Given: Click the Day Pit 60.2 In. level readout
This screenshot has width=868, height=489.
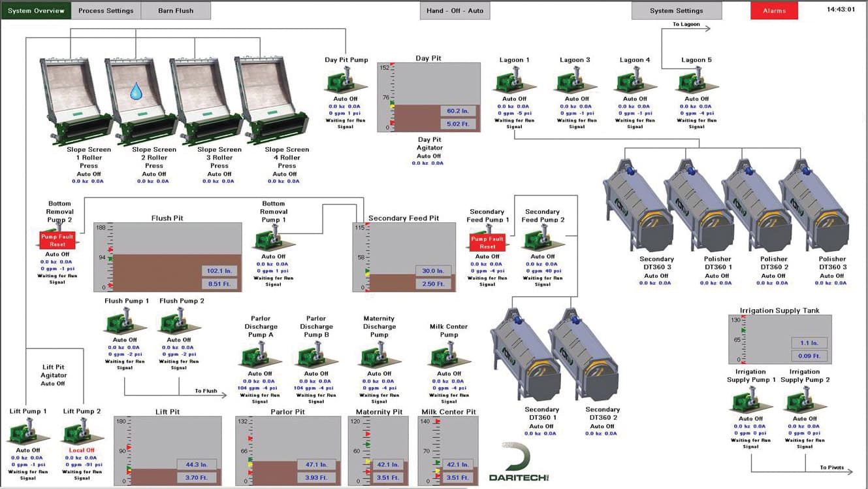Looking at the screenshot, I should click(x=458, y=110).
